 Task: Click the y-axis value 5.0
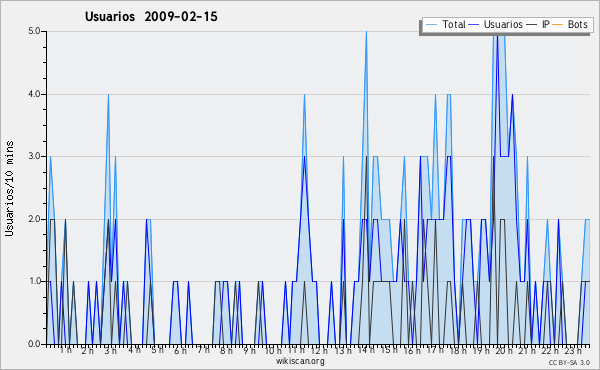coord(34,31)
